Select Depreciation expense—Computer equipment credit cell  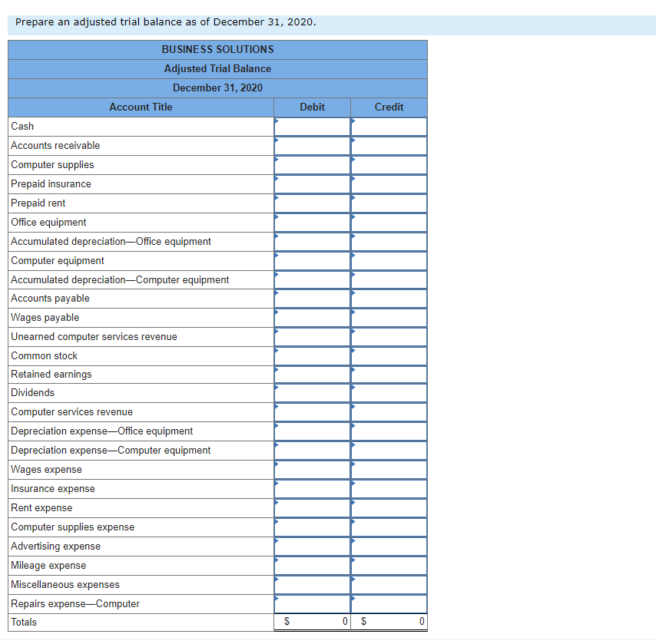coord(389,451)
